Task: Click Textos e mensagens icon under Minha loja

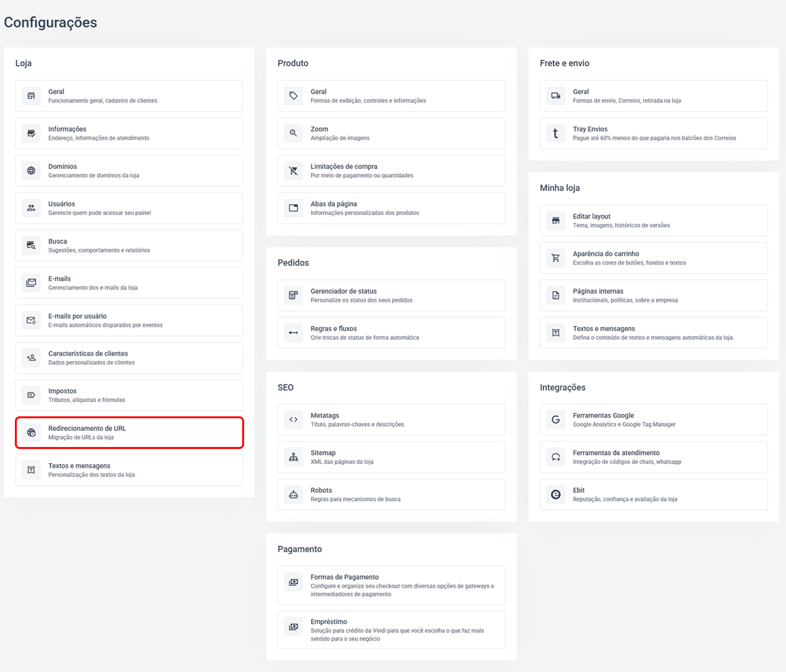Action: (x=556, y=333)
